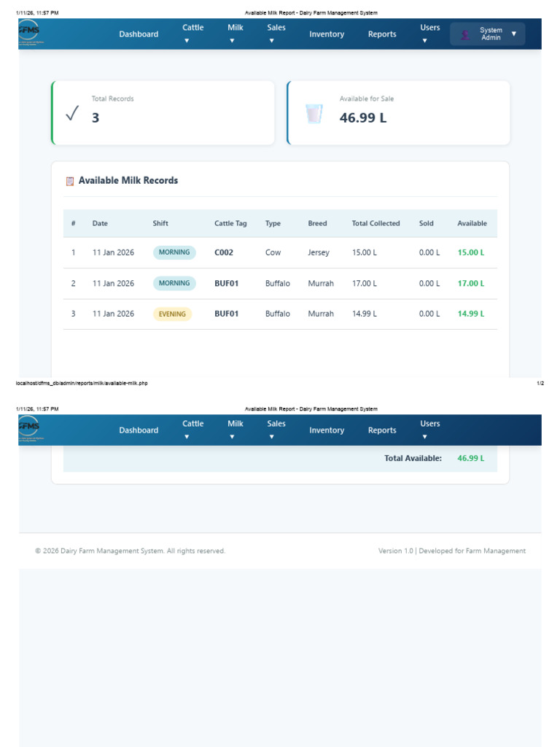Image resolution: width=560 pixels, height=747 pixels.
Task: Click the Total Records value 3
Action: 96,117
